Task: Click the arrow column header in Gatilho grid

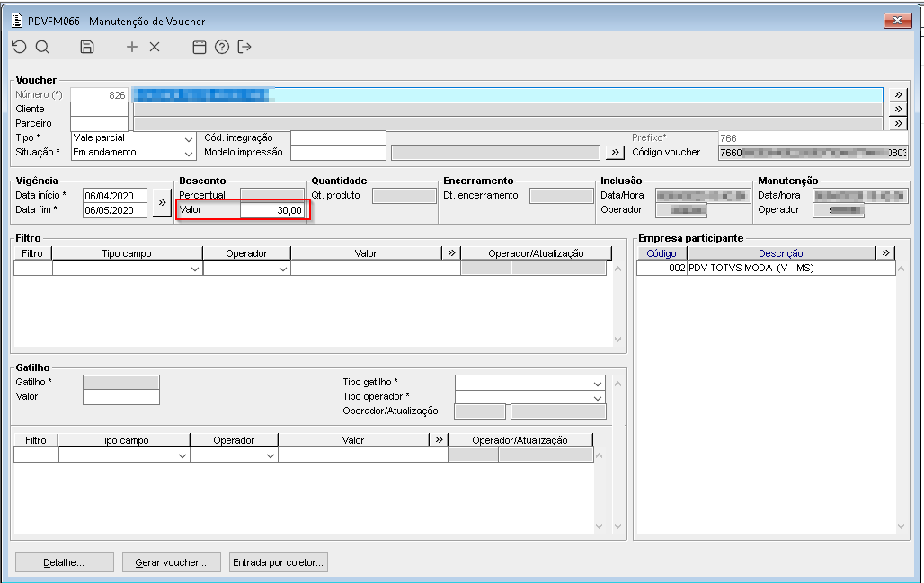Action: point(439,440)
